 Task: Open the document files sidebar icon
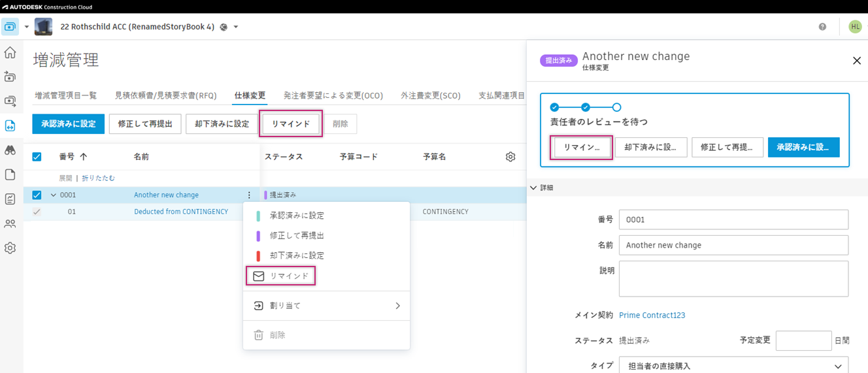[x=10, y=174]
